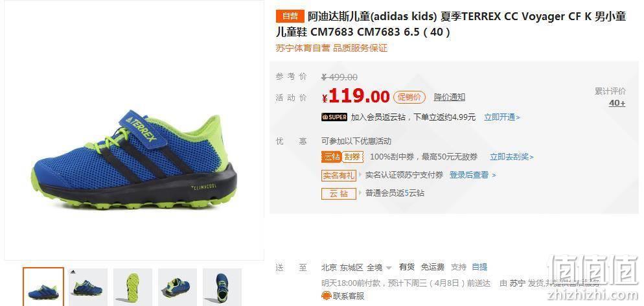The width and height of the screenshot is (644, 306).
Task: Open 立即去刮奖 scratch prize link
Action: pos(512,157)
